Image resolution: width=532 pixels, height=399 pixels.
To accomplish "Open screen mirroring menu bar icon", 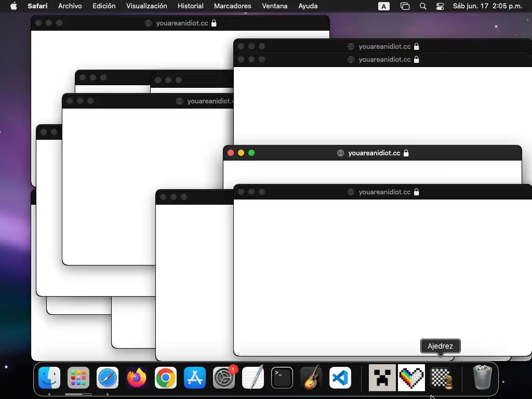I will point(405,6).
